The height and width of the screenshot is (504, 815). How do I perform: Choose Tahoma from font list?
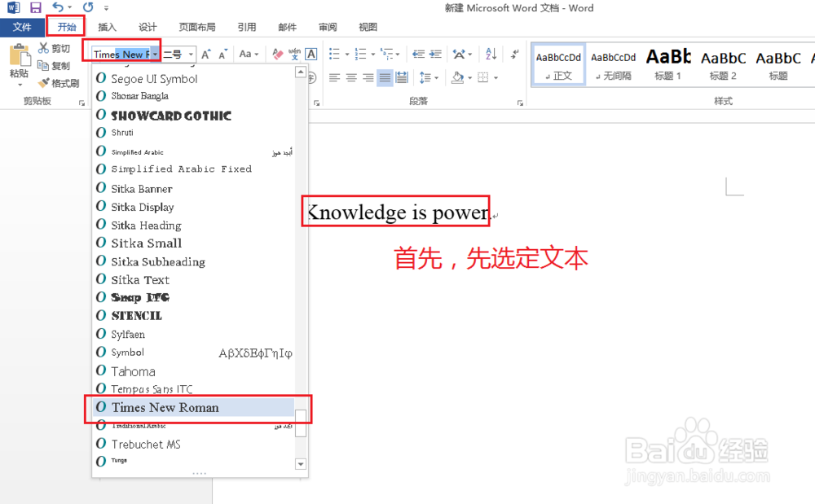click(x=194, y=371)
